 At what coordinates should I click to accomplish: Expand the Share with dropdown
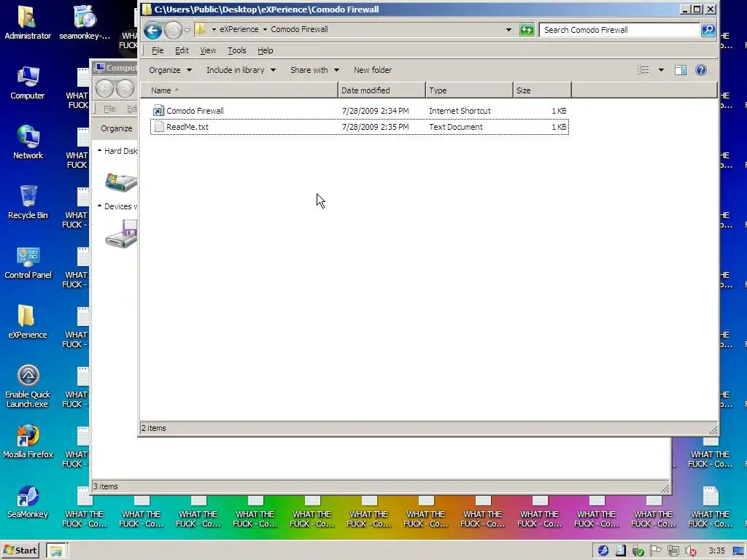click(315, 70)
